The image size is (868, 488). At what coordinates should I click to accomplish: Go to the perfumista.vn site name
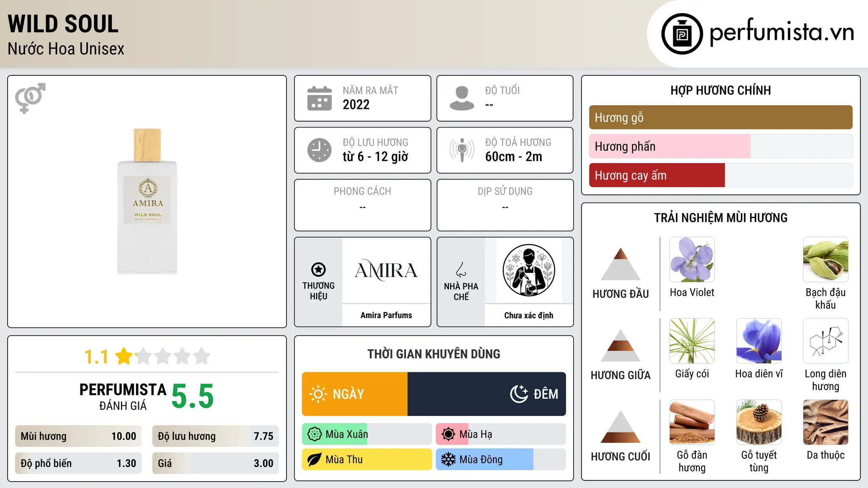[x=782, y=32]
